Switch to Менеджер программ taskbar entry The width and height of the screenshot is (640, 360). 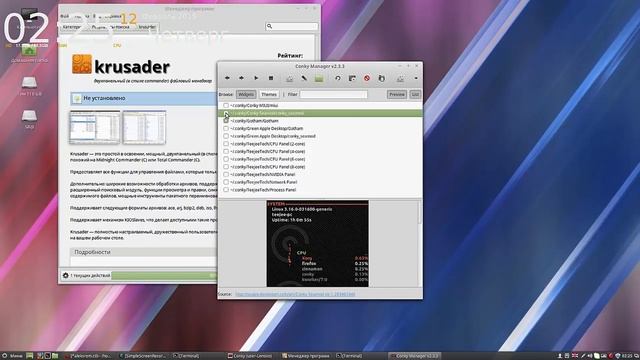coord(306,356)
